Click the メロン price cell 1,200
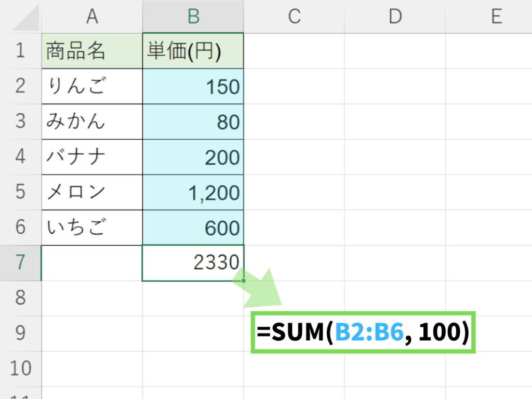 coord(193,192)
